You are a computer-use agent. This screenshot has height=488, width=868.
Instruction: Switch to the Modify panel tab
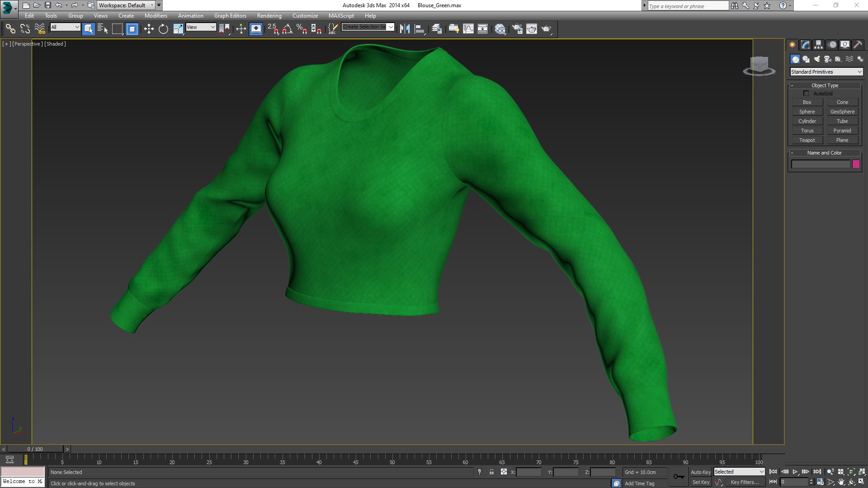point(805,45)
